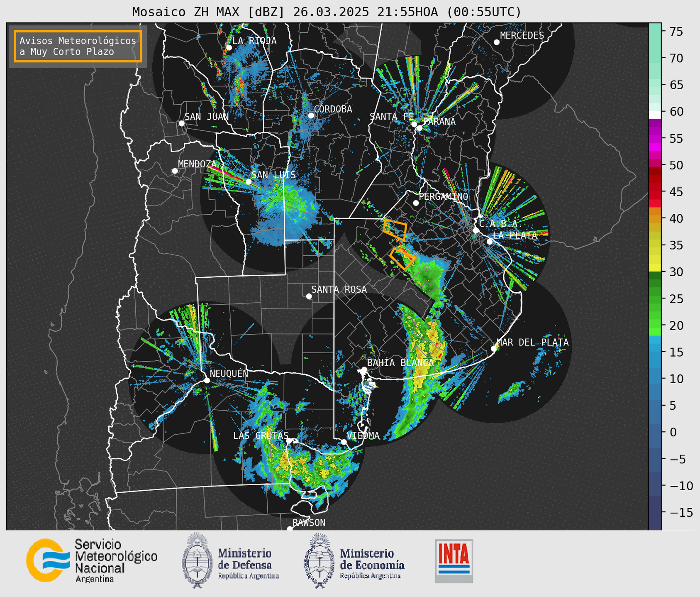Click the La Plata city marker dot
Viewport: 700px width, 597px height.
pyautogui.click(x=490, y=242)
